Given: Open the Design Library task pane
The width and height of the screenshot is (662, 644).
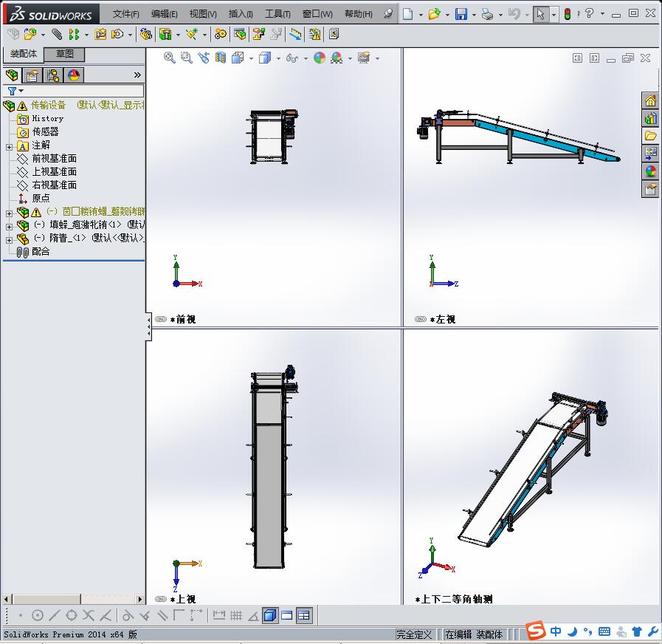Looking at the screenshot, I should (650, 118).
